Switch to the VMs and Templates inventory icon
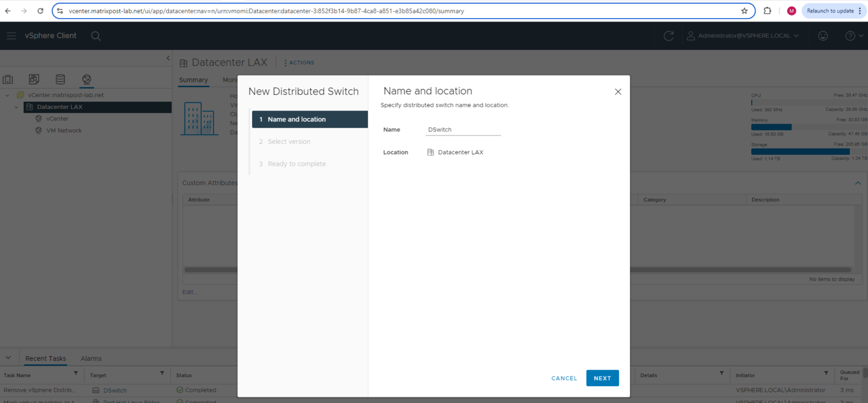This screenshot has height=403, width=868. coord(34,79)
